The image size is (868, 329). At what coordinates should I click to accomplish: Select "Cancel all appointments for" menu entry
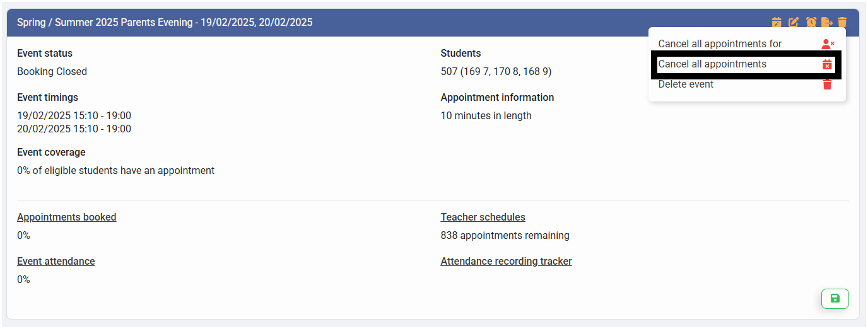720,44
